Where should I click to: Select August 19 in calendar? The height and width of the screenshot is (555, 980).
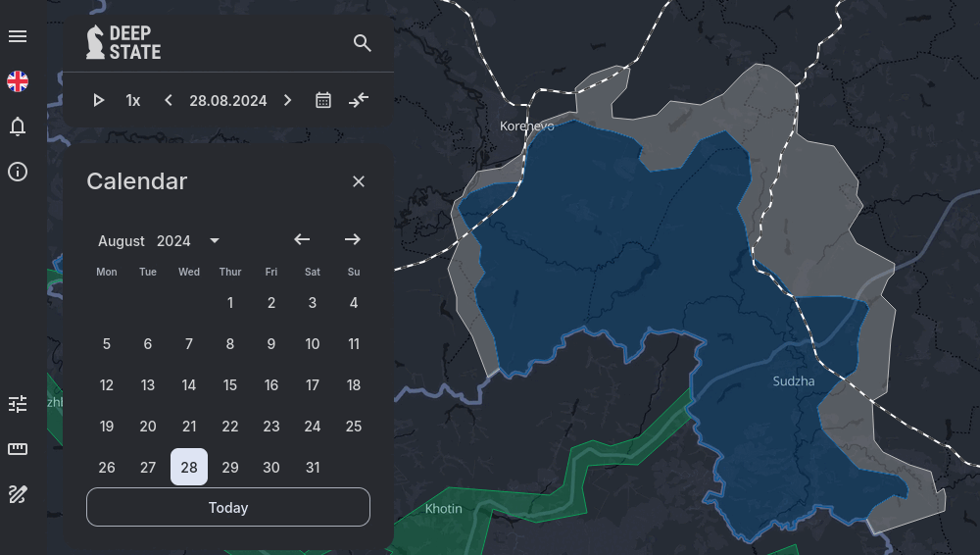coord(106,427)
